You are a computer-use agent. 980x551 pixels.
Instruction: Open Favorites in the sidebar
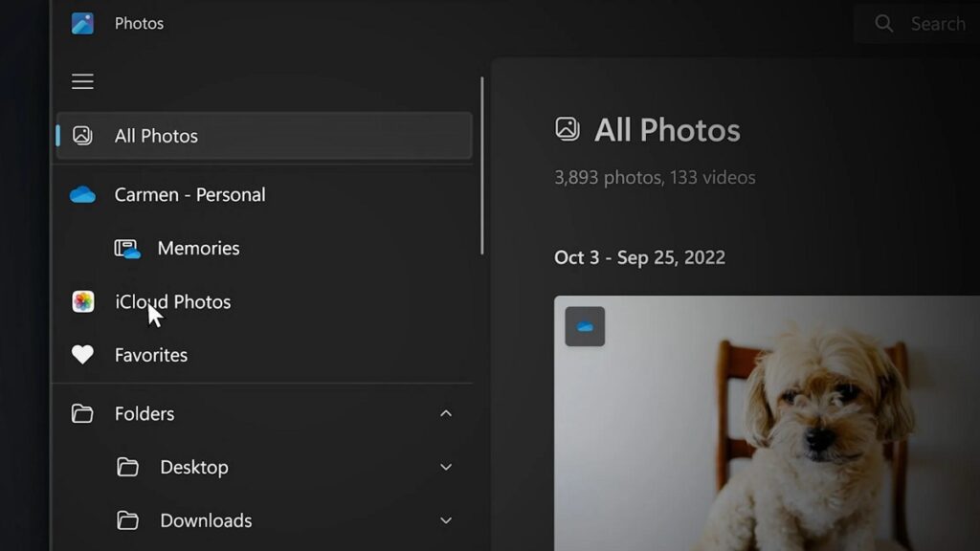coord(264,355)
